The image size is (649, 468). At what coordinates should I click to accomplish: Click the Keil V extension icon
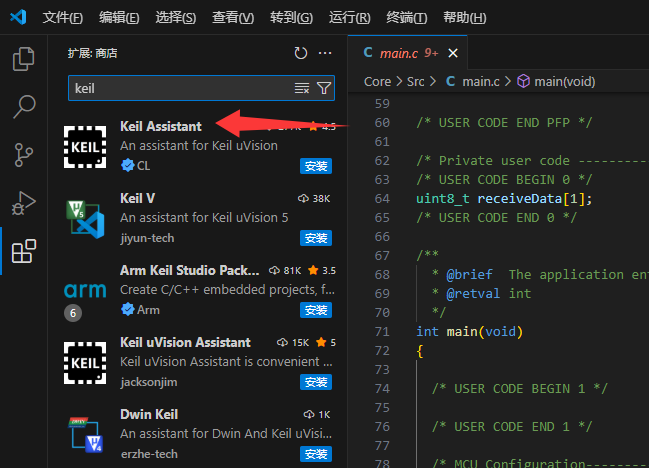[x=85, y=219]
